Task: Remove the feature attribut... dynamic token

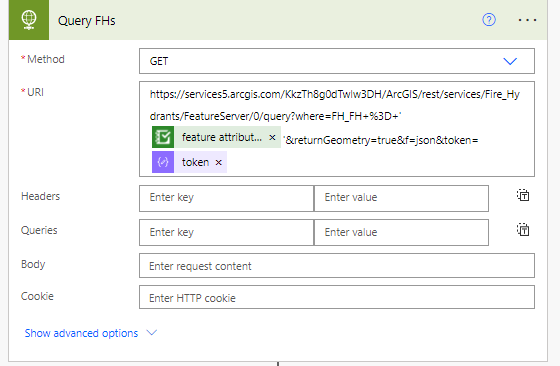Action: [272, 137]
